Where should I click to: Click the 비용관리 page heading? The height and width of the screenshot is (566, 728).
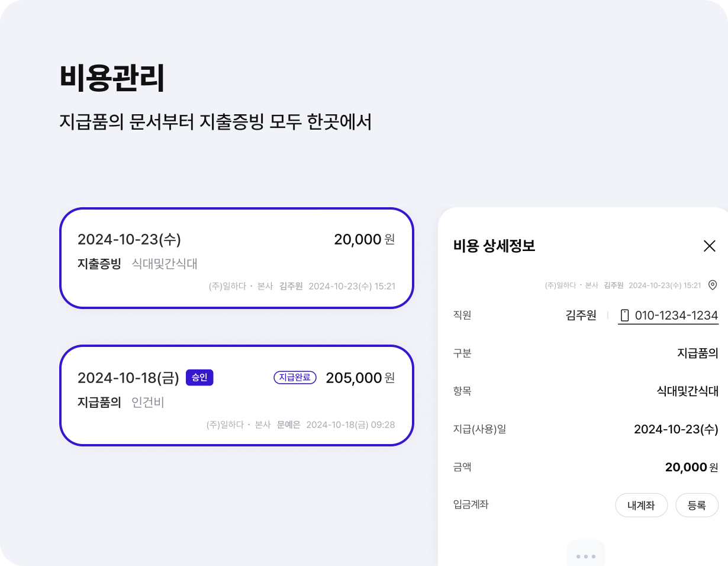112,78
